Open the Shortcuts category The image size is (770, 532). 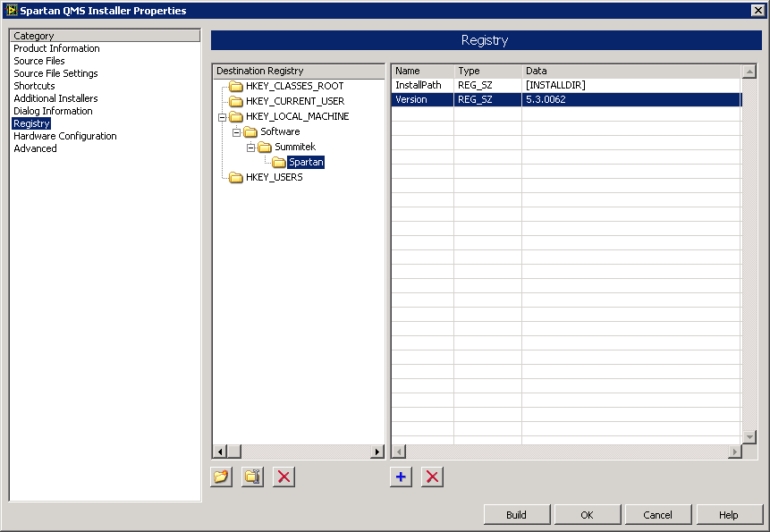[34, 86]
